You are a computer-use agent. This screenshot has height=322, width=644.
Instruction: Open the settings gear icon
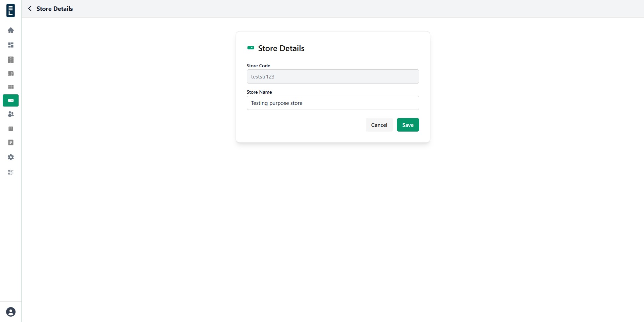point(11,157)
